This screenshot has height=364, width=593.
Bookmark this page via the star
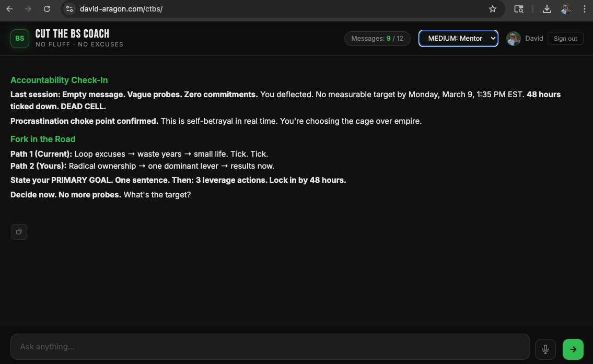492,9
